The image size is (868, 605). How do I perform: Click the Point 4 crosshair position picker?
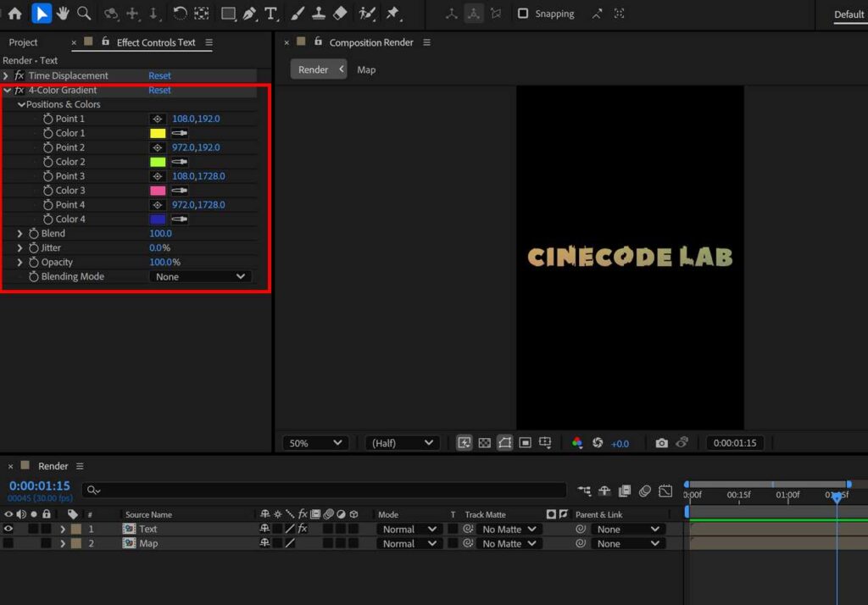(x=157, y=205)
